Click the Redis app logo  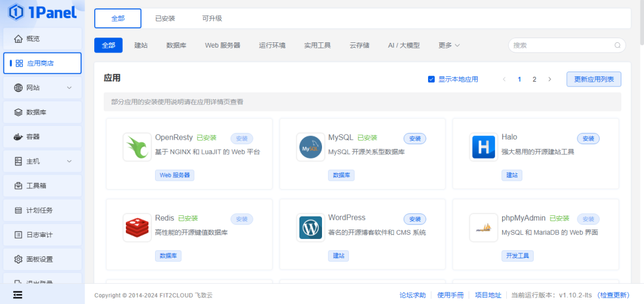137,228
